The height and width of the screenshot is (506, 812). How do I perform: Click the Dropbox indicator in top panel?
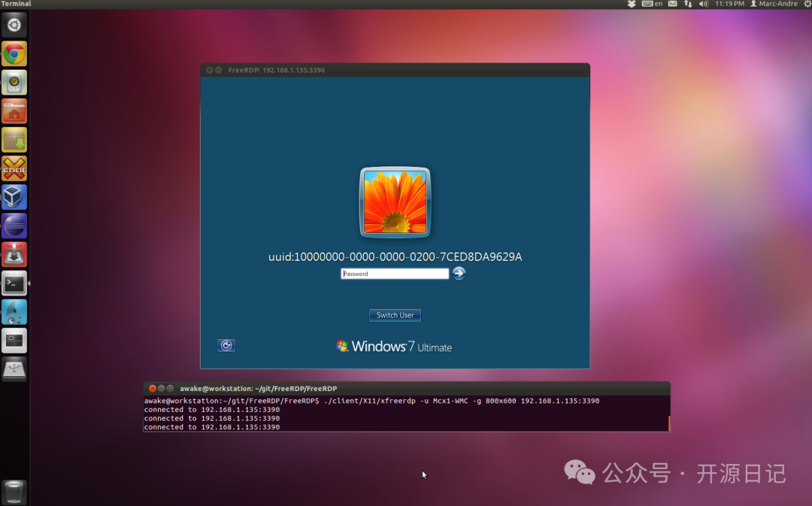point(632,4)
